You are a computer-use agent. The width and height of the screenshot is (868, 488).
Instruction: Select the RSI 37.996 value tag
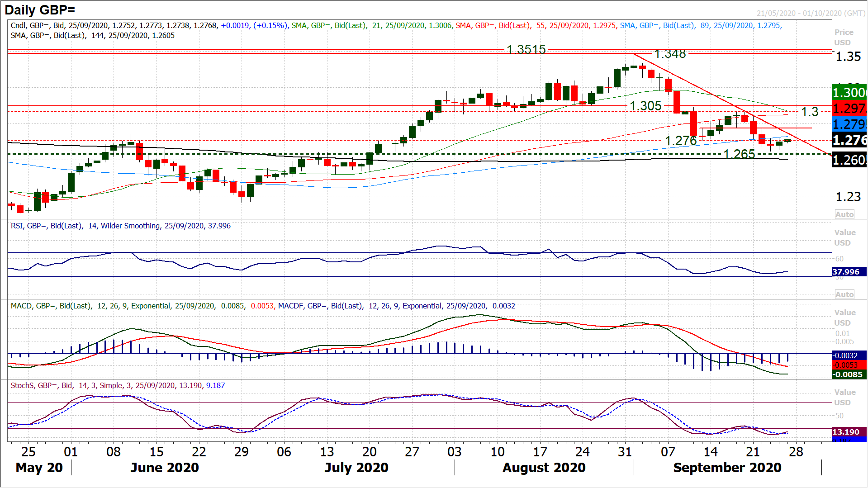coord(845,272)
